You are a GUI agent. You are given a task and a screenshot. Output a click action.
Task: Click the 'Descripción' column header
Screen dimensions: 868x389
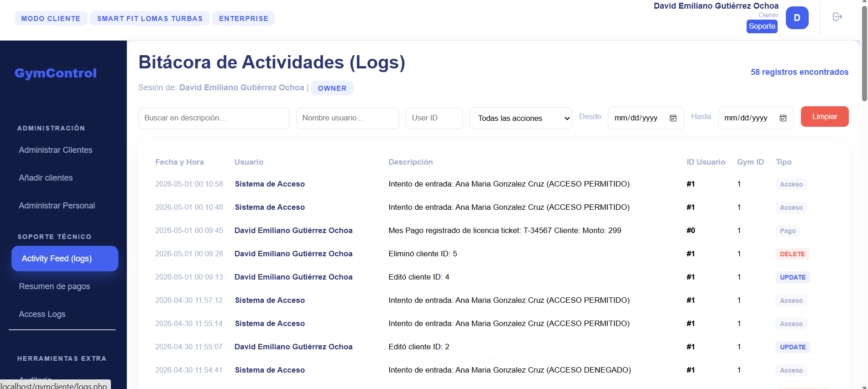pyautogui.click(x=410, y=162)
